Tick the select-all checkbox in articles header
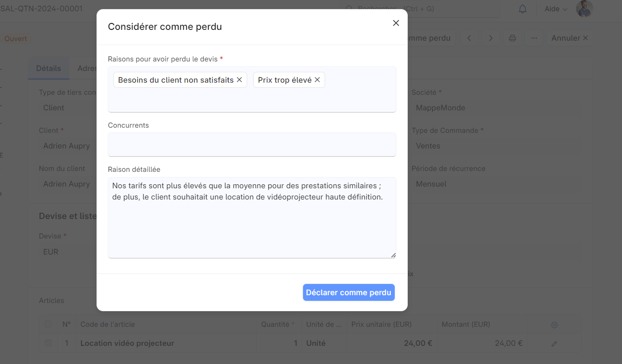 [x=48, y=324]
